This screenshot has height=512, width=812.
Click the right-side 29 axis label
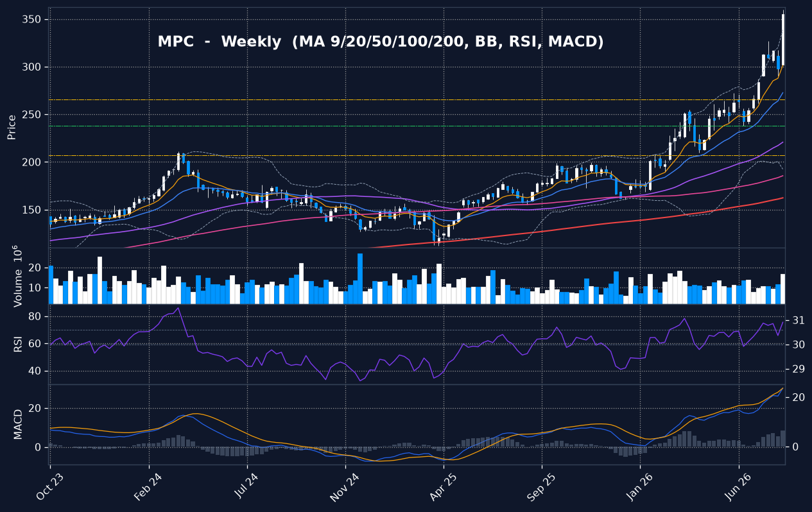798,369
